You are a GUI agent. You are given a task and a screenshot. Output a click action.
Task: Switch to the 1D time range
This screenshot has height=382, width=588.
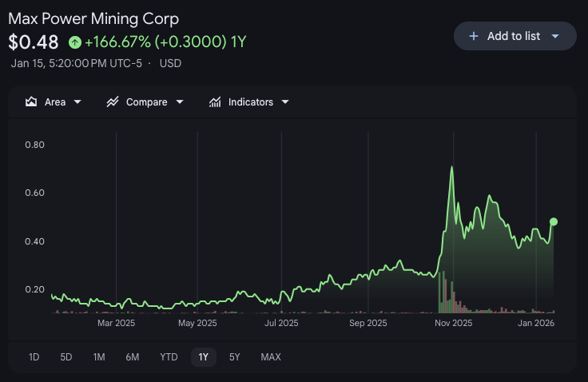(x=34, y=357)
